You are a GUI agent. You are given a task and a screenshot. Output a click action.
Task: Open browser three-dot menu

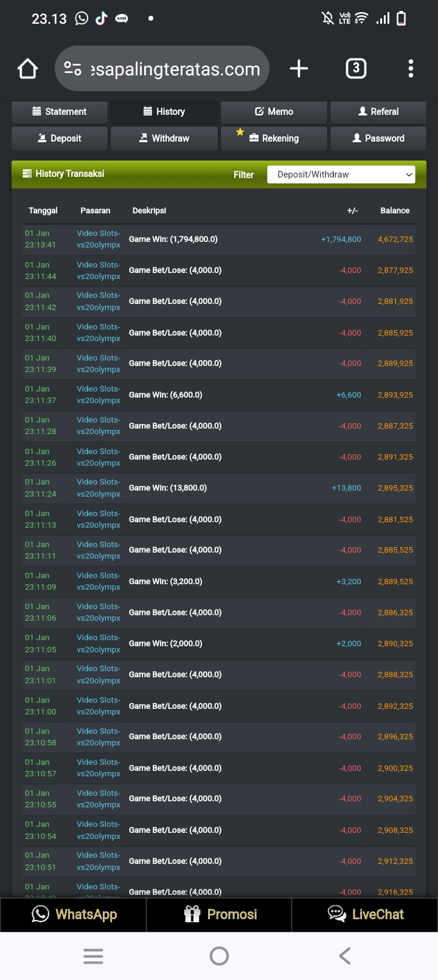click(411, 69)
